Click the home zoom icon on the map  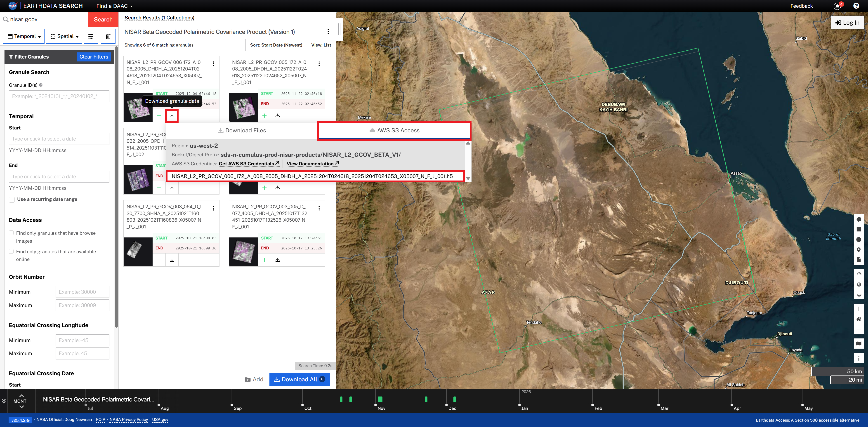point(859,319)
